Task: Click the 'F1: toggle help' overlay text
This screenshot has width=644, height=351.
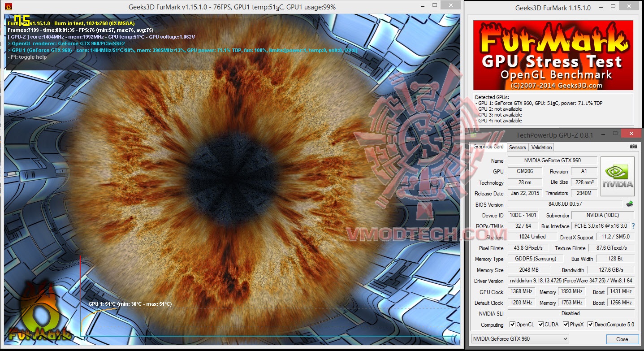Action: [27, 57]
